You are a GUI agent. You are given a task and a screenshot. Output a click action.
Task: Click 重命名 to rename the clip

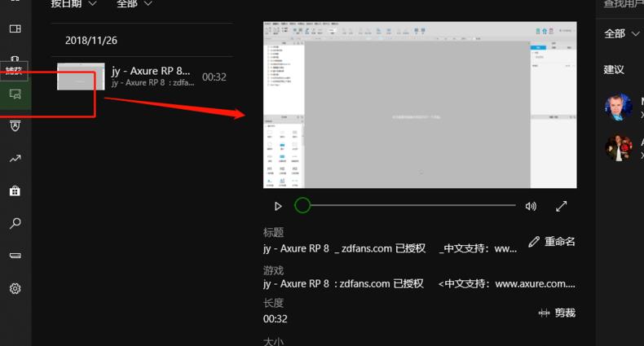(552, 242)
